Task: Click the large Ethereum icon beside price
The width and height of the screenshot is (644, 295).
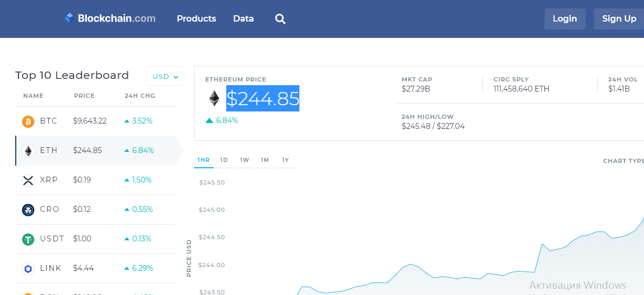Action: point(214,98)
